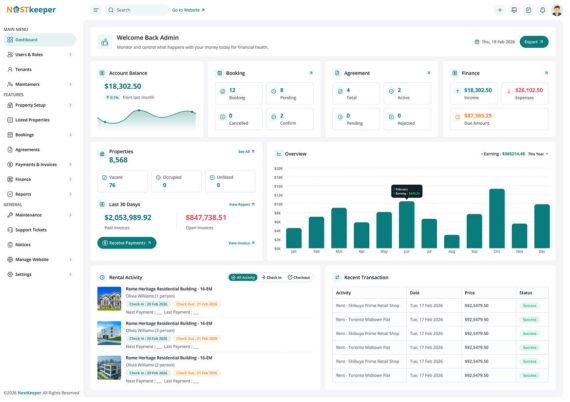
Task: Open the View Report link
Action: click(242, 205)
